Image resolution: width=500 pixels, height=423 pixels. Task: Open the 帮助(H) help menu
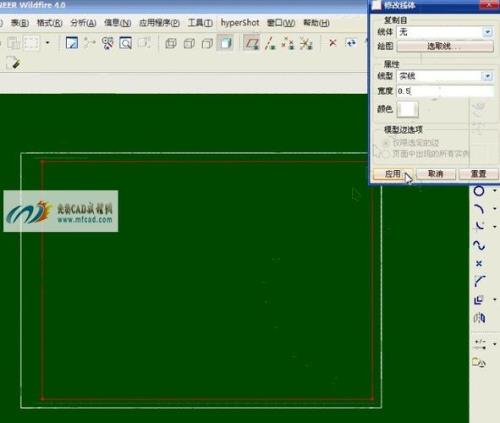click(316, 23)
